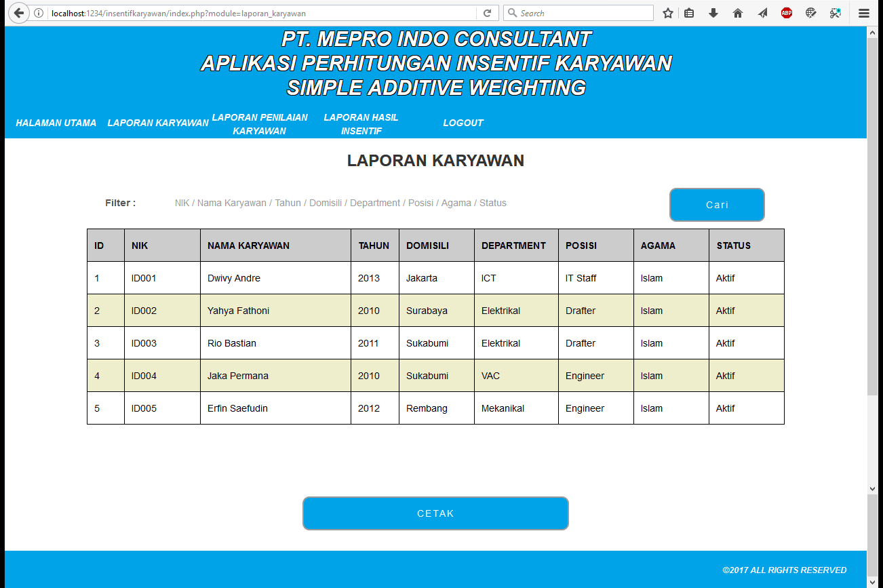The height and width of the screenshot is (588, 883).
Task: Go to the browser home icon
Action: click(x=738, y=13)
